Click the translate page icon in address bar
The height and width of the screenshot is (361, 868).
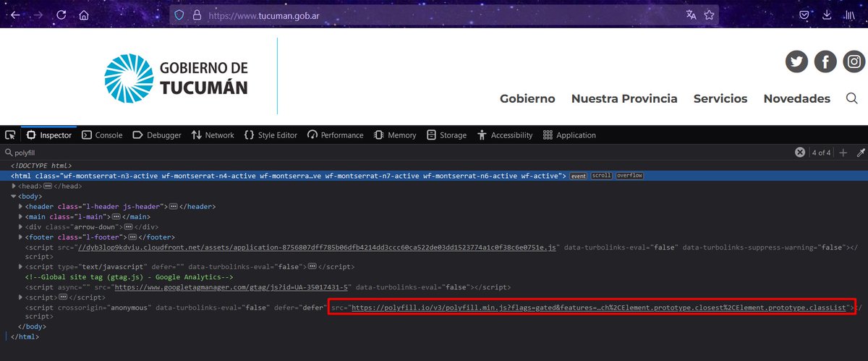(x=692, y=14)
